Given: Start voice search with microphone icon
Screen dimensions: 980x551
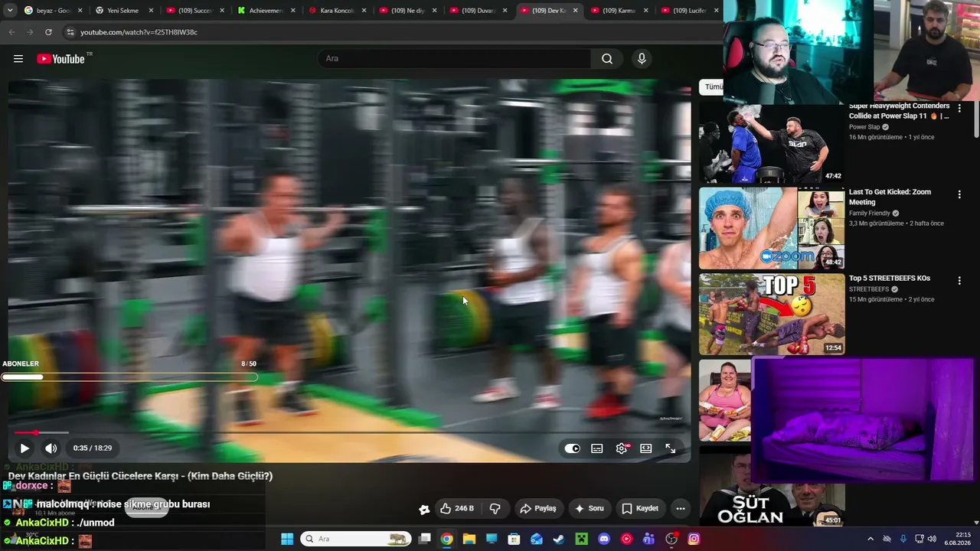Looking at the screenshot, I should [642, 59].
